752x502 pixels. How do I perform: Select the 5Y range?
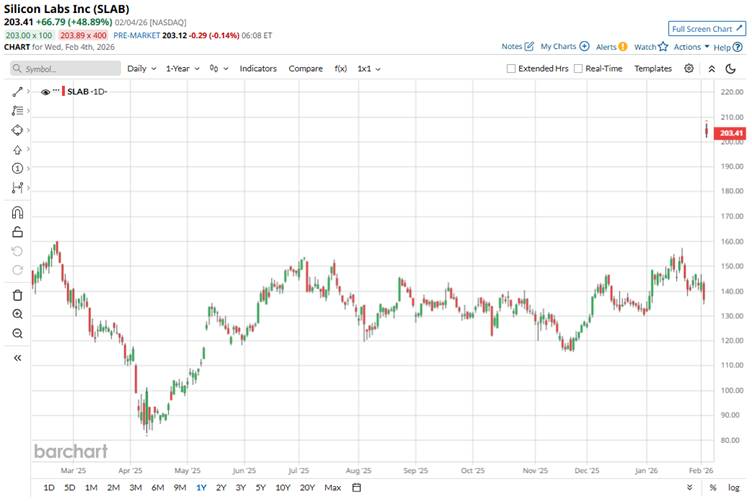click(260, 488)
